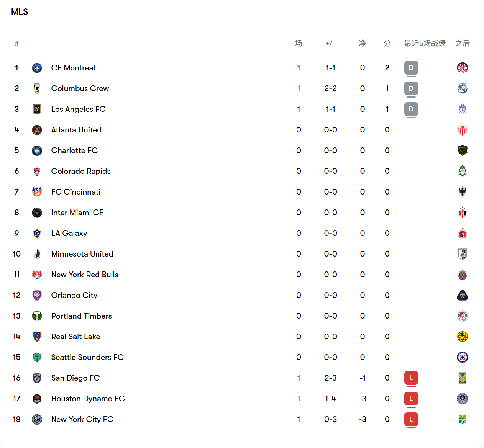The width and height of the screenshot is (484, 448).
Task: Select the Los Angeles FC badge
Action: (37, 110)
